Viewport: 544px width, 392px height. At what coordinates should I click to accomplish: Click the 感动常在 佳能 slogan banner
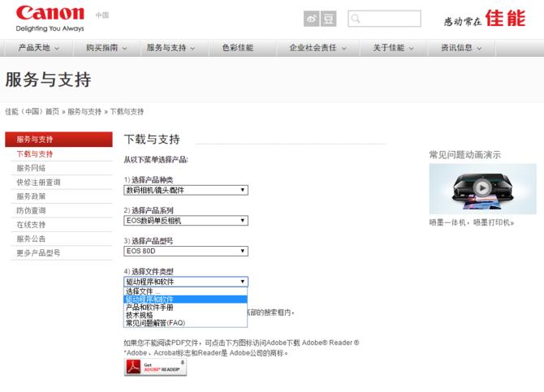pos(485,19)
